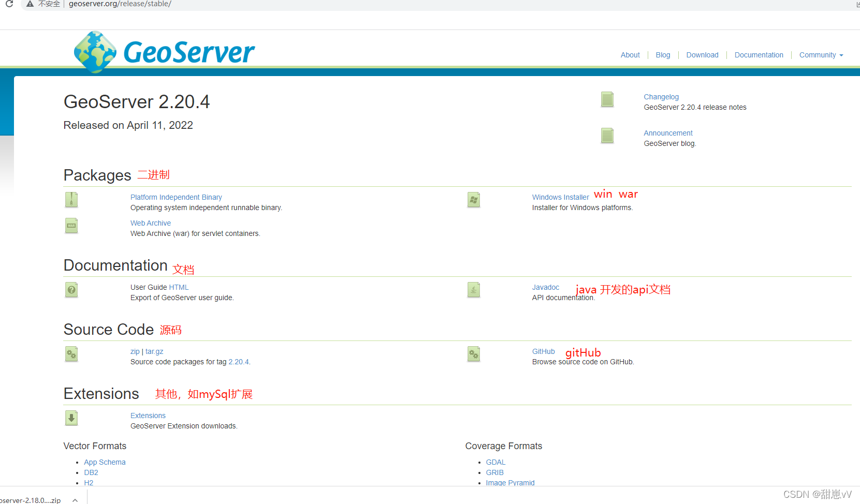Click 'GeoServer Extension downloads.' text

tap(184, 426)
